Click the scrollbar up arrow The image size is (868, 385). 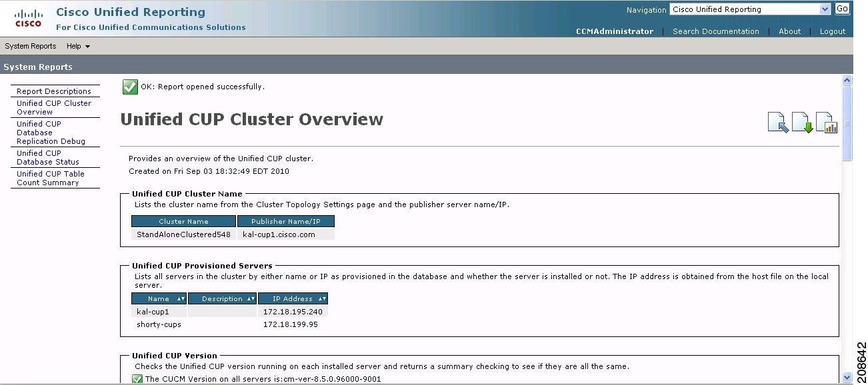tap(847, 80)
